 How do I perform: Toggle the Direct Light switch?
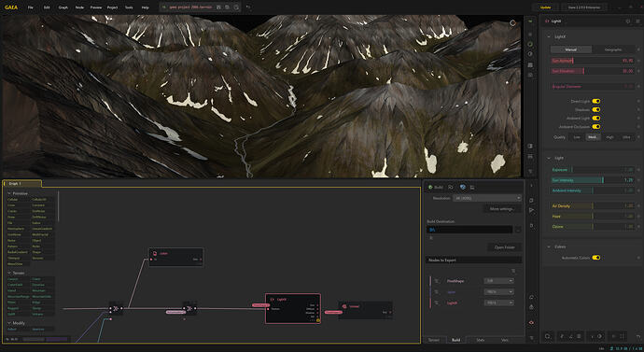tap(596, 101)
